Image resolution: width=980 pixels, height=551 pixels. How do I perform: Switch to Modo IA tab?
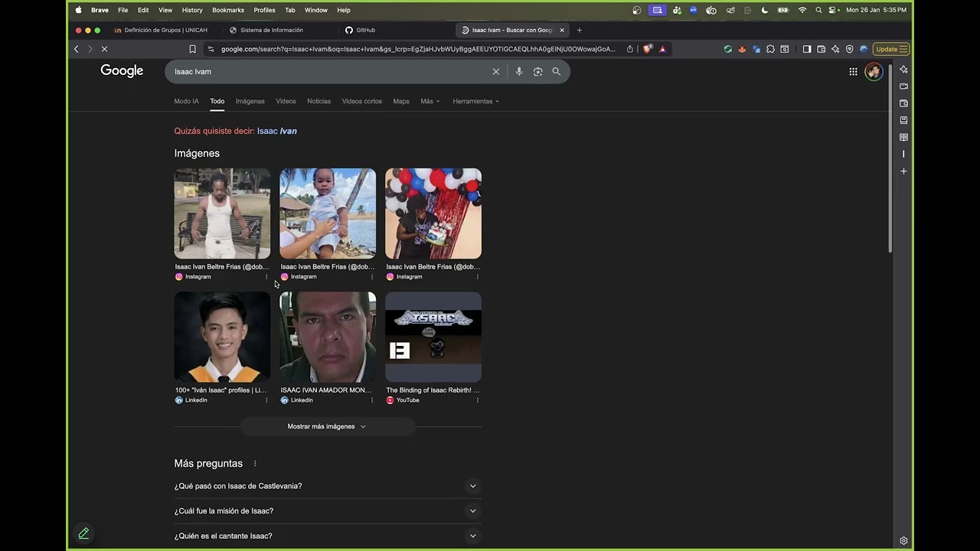(186, 101)
